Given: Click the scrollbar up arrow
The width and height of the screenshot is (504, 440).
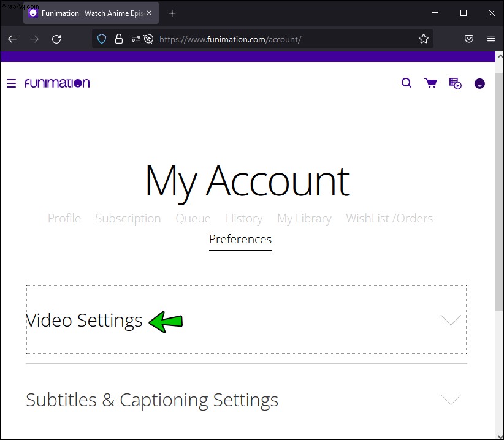Looking at the screenshot, I should pos(500,56).
